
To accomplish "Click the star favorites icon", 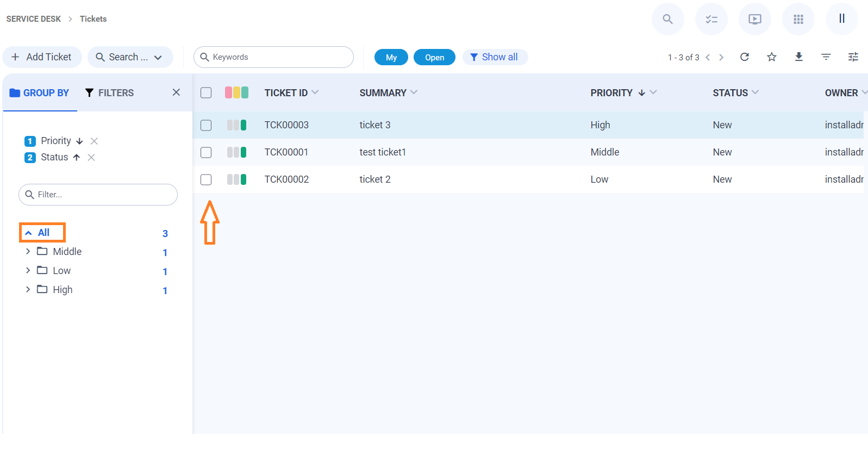I will pyautogui.click(x=772, y=57).
